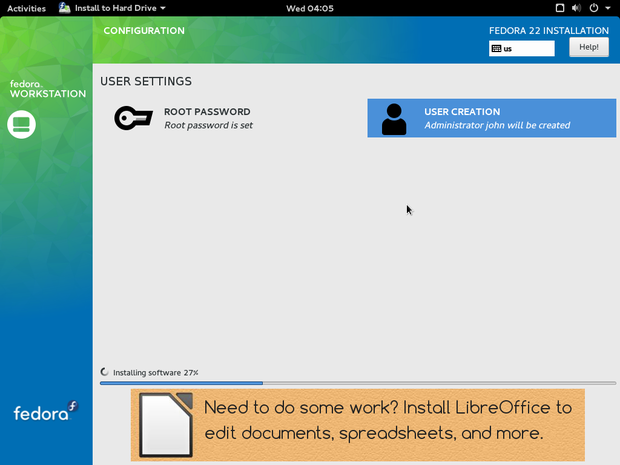The height and width of the screenshot is (465, 620).
Task: Click the installation progress bar
Action: (x=358, y=383)
